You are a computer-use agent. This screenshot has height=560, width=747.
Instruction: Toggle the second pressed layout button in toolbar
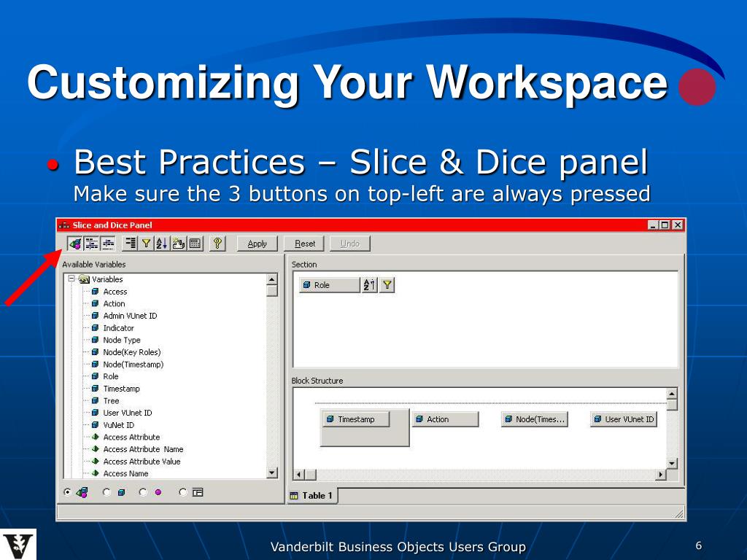coord(91,244)
